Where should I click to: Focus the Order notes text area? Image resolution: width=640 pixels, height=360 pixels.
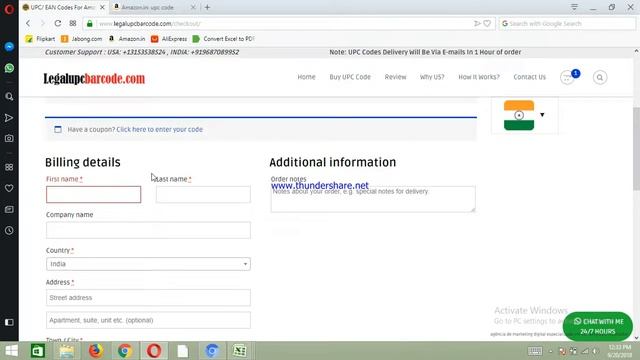pyautogui.click(x=373, y=199)
